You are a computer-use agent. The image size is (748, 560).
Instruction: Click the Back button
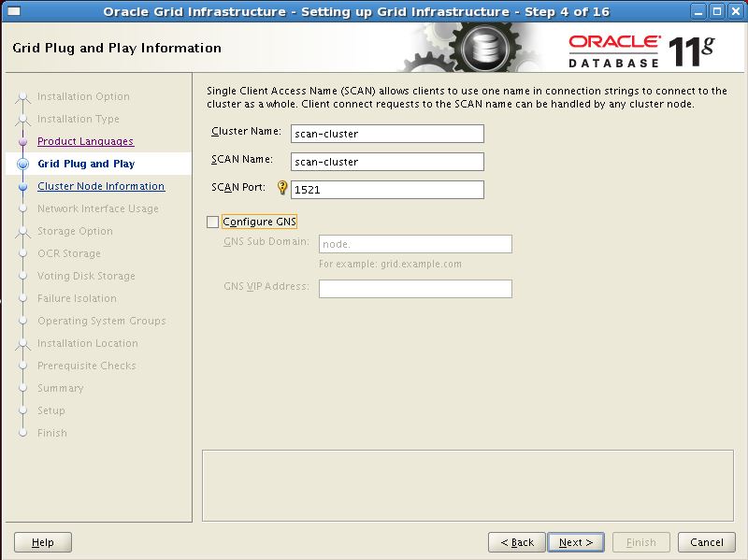click(x=517, y=542)
